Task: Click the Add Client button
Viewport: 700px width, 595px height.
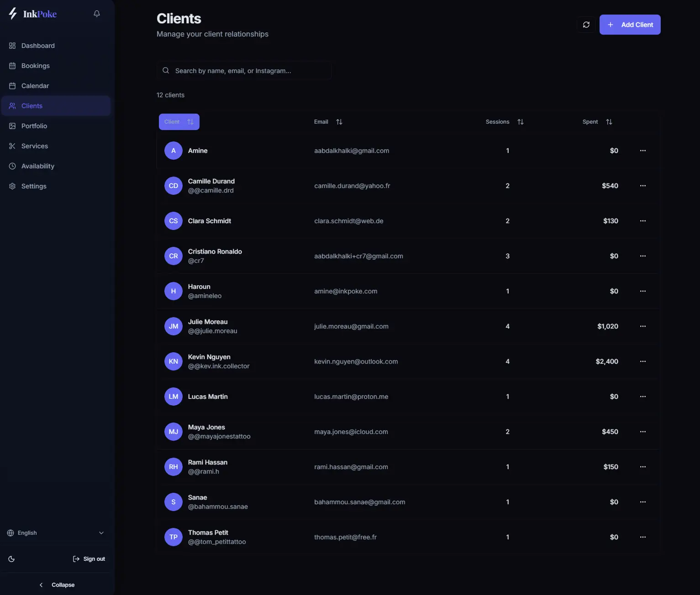Action: (x=630, y=25)
